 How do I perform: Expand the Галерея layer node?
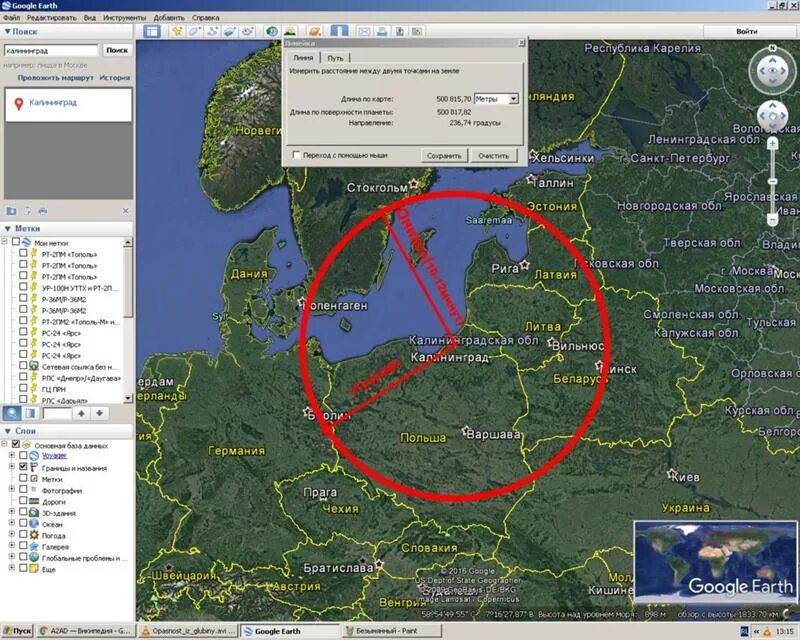[x=11, y=545]
